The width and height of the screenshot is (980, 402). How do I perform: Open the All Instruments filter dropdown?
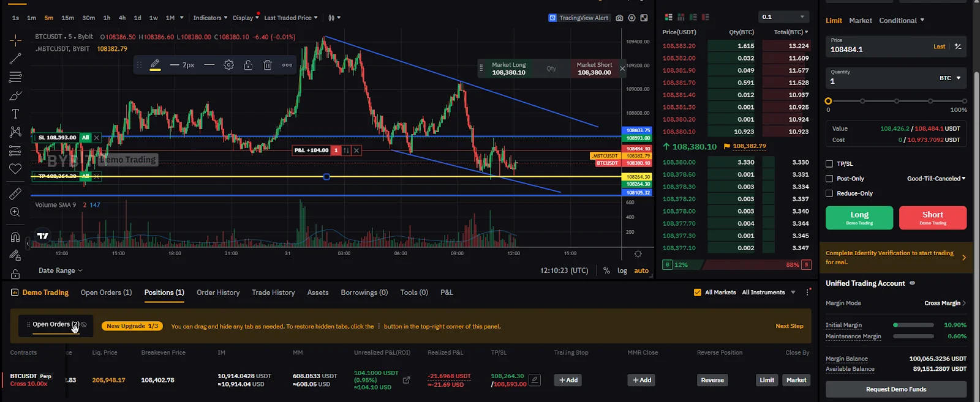pos(769,292)
